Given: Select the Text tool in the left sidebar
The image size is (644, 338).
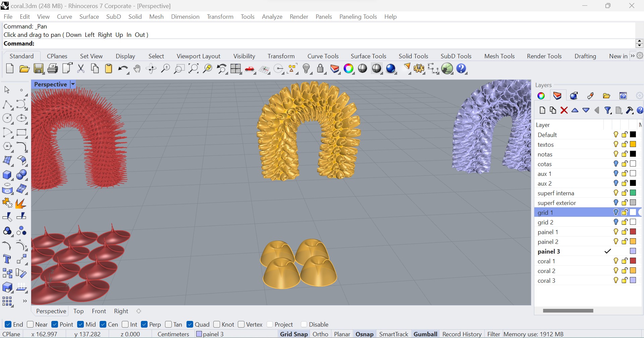Looking at the screenshot, I should (x=7, y=259).
